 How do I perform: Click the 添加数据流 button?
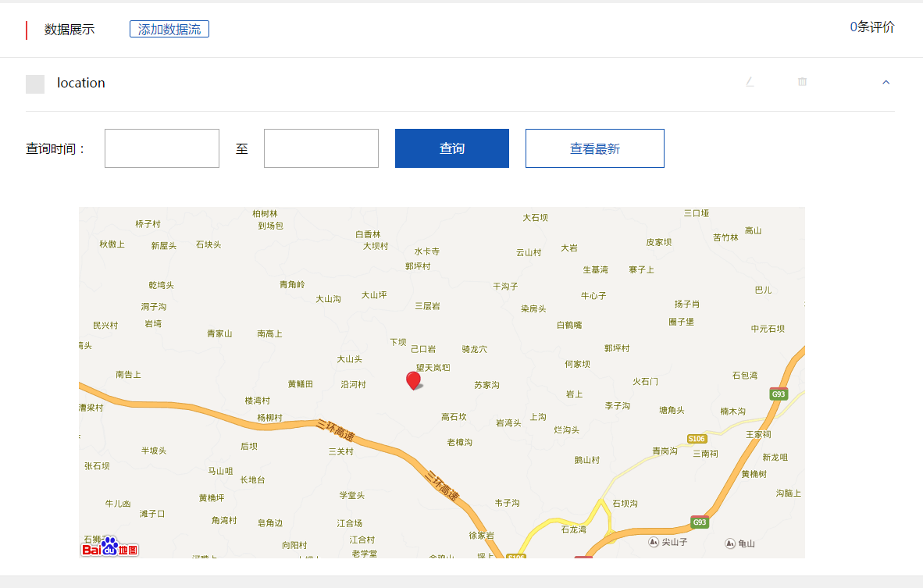[169, 29]
